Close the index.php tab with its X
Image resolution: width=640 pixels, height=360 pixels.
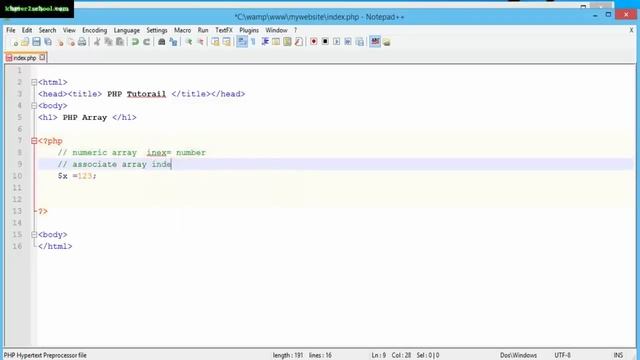tap(42, 58)
